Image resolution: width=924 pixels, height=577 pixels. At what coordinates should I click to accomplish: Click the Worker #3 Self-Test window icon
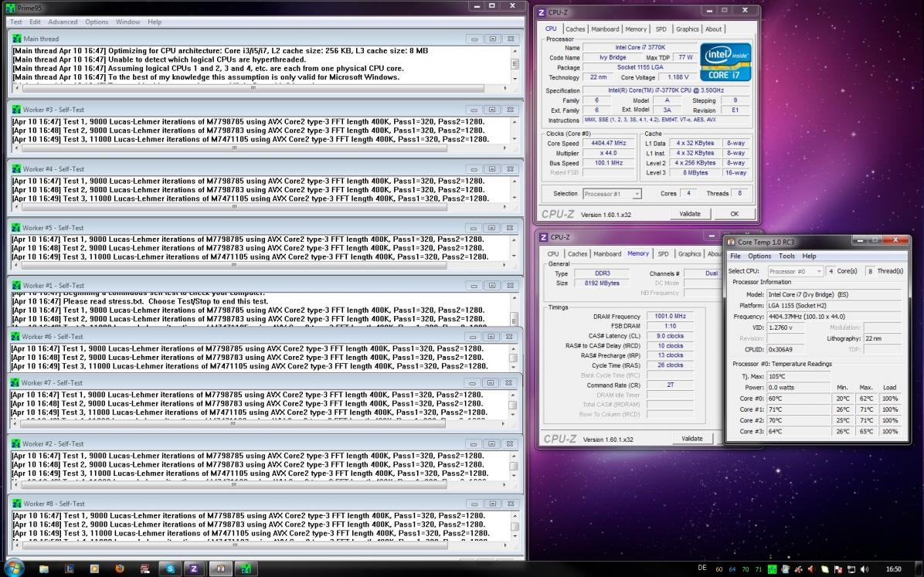(16, 110)
